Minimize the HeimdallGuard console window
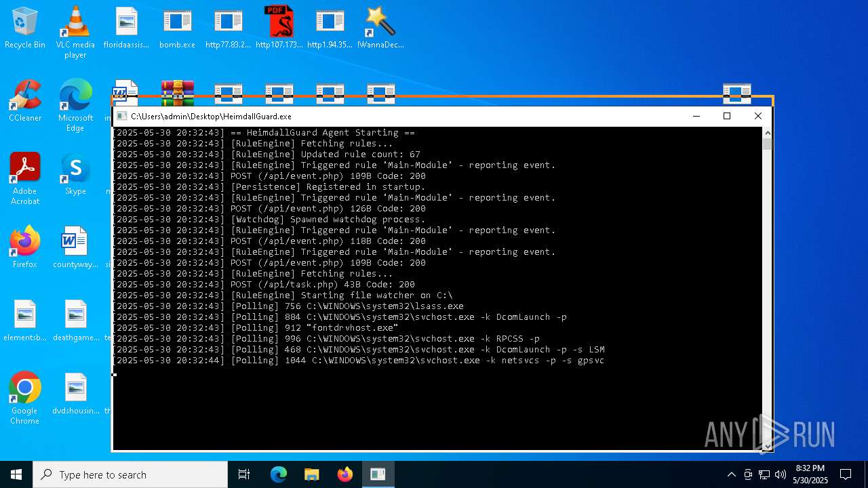Image resolution: width=868 pixels, height=488 pixels. point(696,116)
